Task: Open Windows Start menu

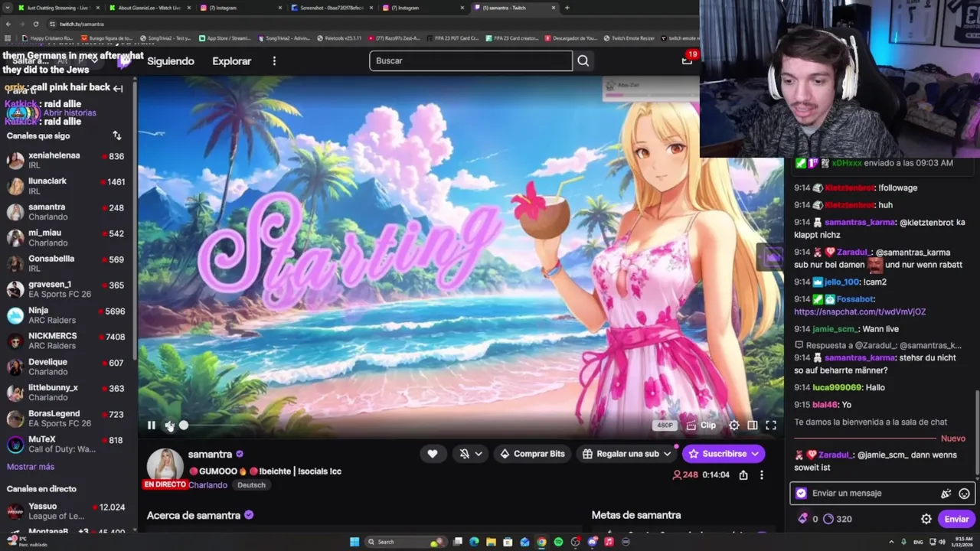Action: tap(354, 542)
